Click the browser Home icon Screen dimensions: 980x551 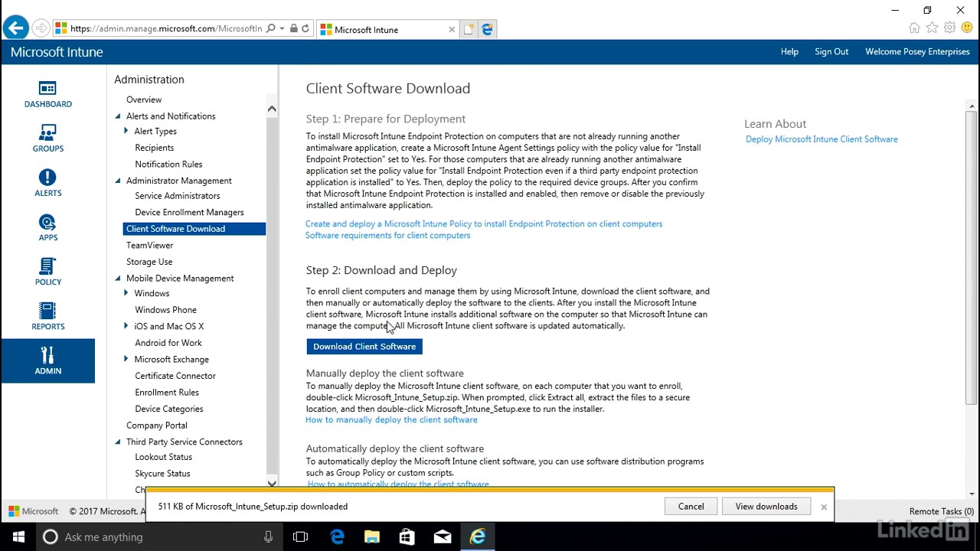pyautogui.click(x=914, y=28)
